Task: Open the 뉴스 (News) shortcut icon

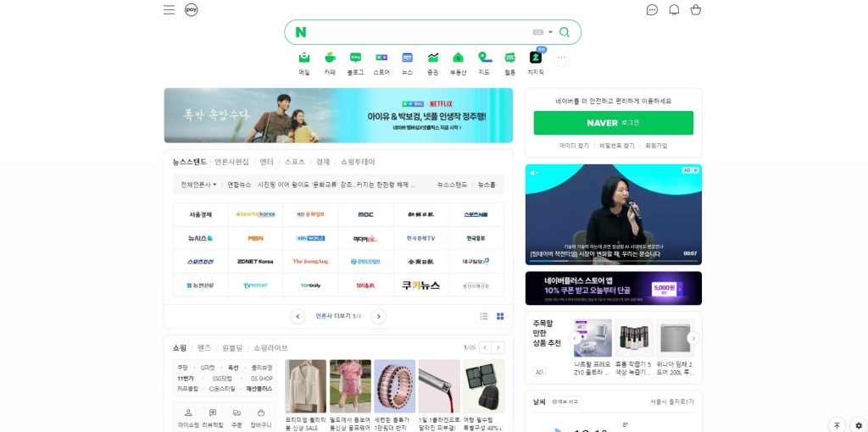Action: click(x=408, y=58)
